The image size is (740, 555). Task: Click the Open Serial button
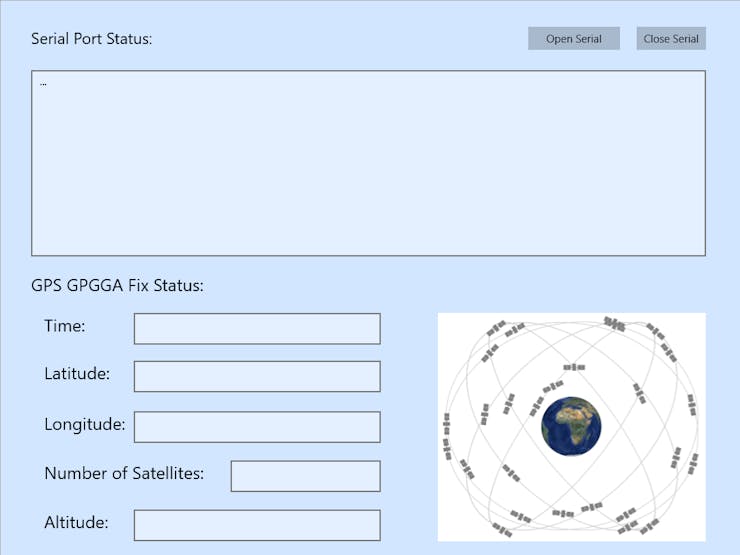[x=573, y=38]
